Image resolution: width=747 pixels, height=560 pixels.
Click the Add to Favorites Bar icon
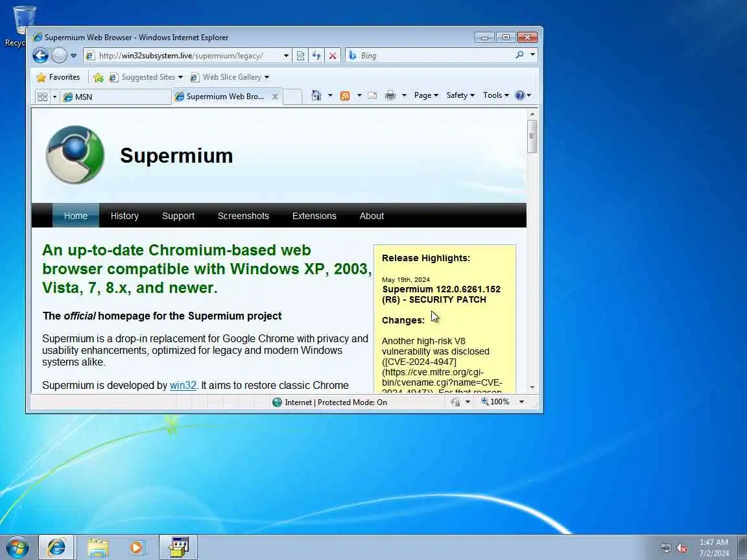tap(99, 77)
